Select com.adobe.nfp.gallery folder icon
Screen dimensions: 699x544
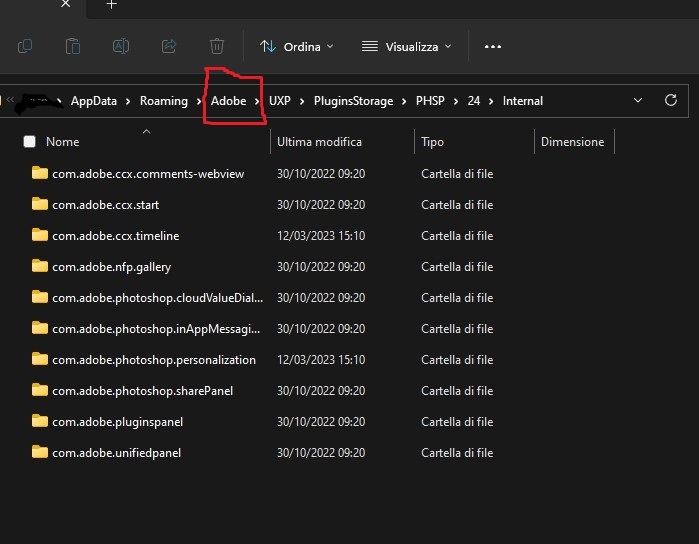[x=40, y=266]
